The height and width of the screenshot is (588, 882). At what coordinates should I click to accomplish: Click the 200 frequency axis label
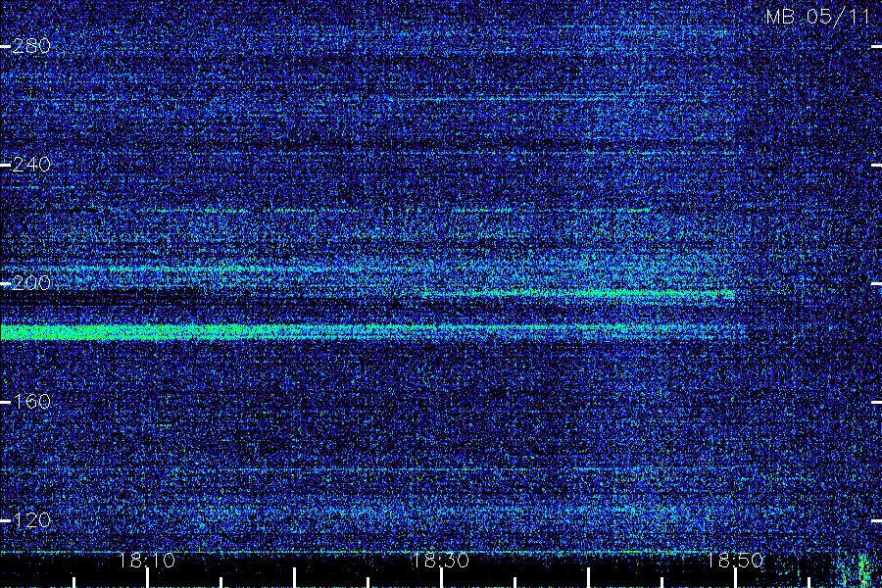coord(31,283)
